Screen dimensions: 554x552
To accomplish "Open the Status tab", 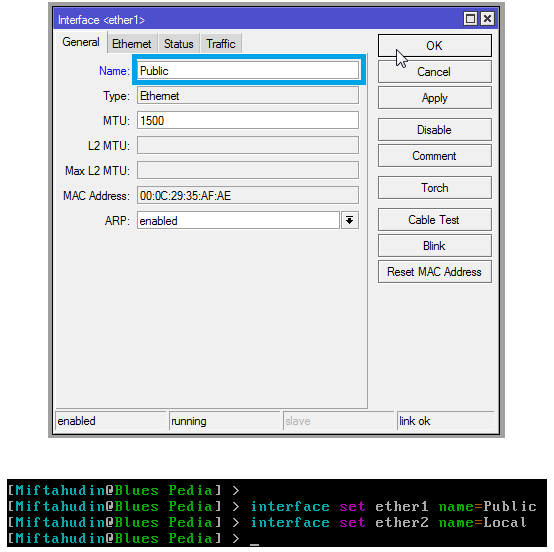I will pos(179,44).
